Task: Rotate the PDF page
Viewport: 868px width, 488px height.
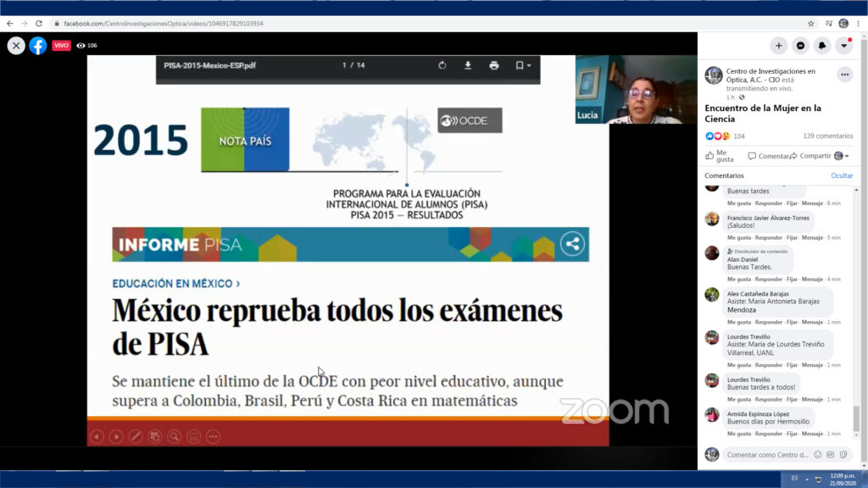Action: coord(442,64)
